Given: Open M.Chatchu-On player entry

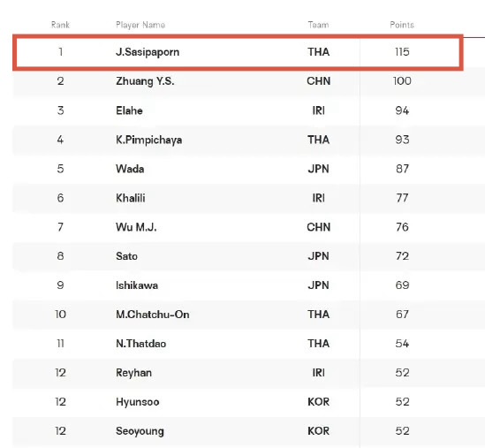Looking at the screenshot, I should tap(153, 315).
